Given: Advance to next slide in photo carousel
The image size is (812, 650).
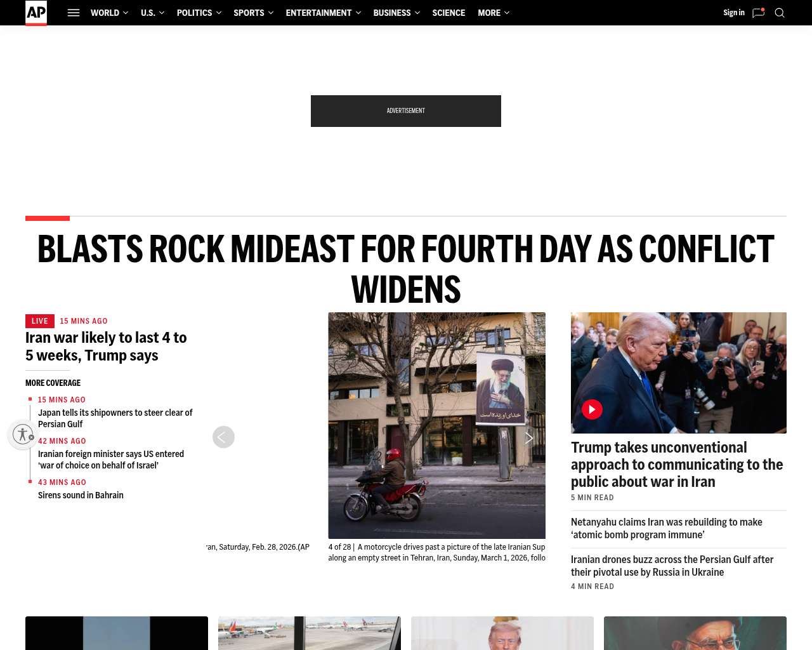Looking at the screenshot, I should tap(528, 438).
